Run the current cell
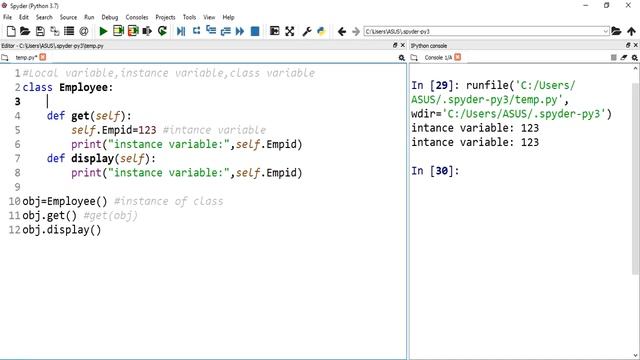The height and width of the screenshot is (360, 640). point(118,31)
